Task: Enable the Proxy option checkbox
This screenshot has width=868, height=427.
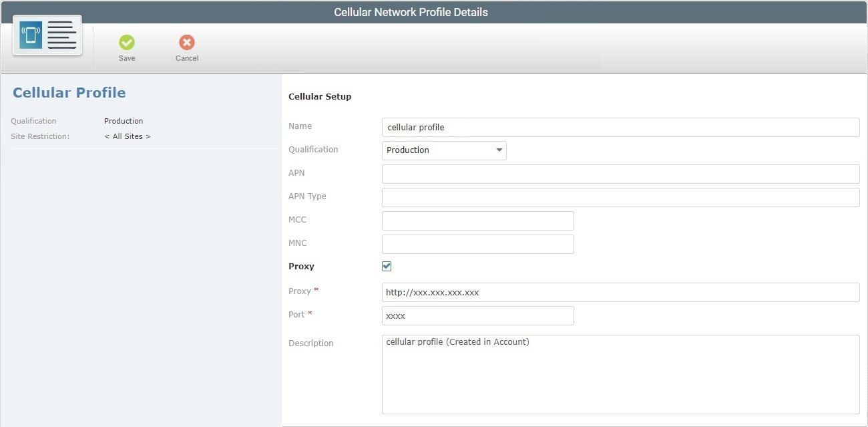Action: tap(386, 265)
